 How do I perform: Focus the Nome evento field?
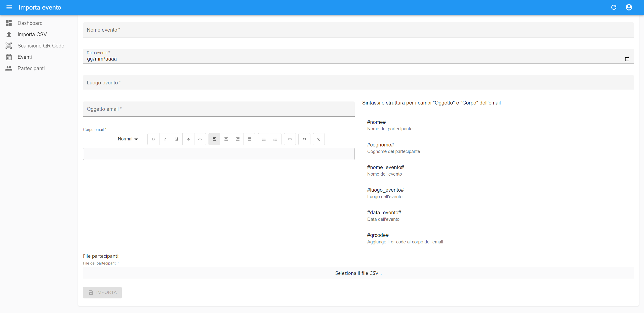coord(358,30)
